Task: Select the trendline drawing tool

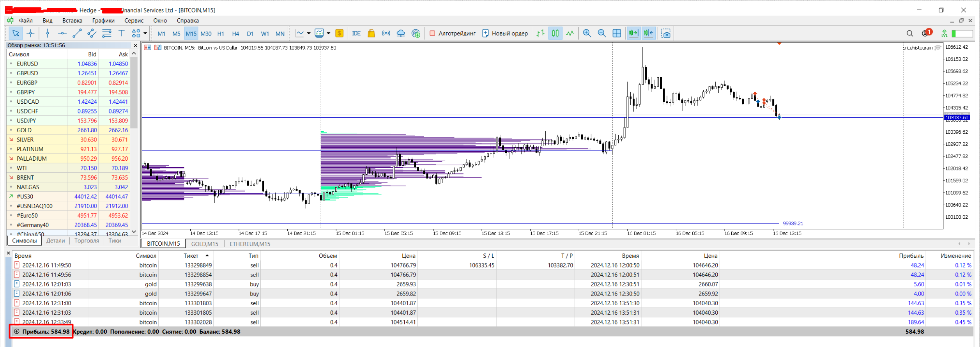Action: [77, 34]
